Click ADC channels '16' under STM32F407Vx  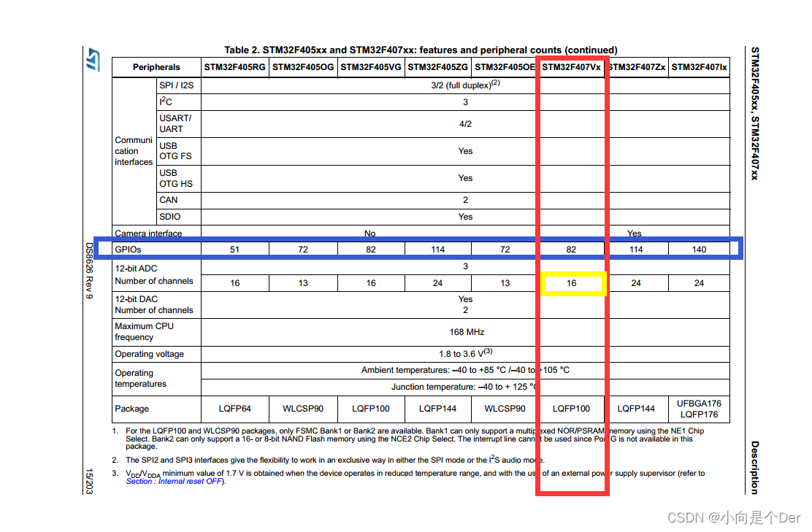click(571, 283)
